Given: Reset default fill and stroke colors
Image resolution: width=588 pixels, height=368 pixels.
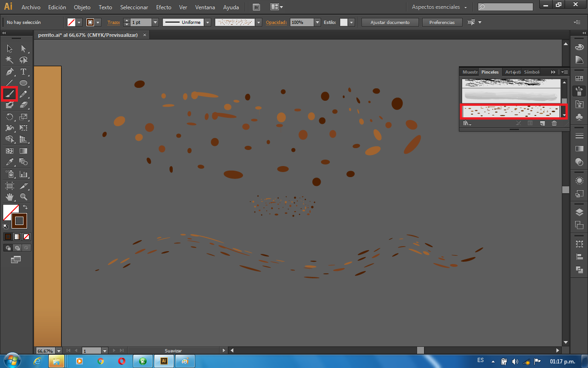Looking at the screenshot, I should tap(6, 226).
